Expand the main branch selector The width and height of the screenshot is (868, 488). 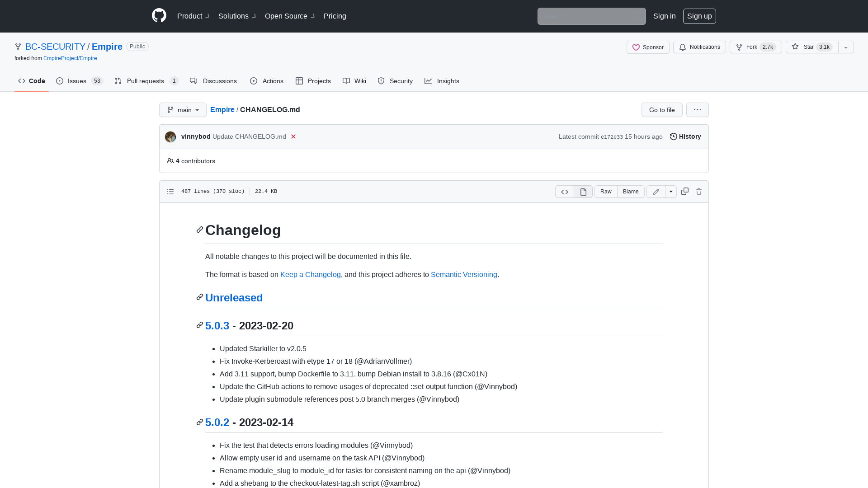tap(183, 110)
